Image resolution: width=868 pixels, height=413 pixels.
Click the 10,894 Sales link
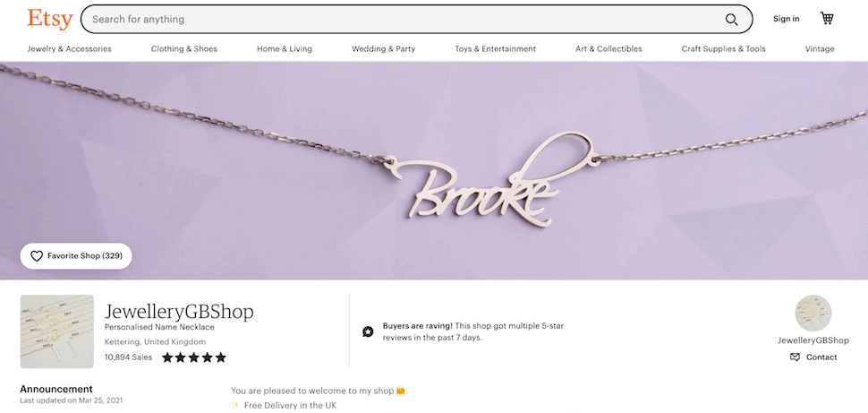[129, 357]
